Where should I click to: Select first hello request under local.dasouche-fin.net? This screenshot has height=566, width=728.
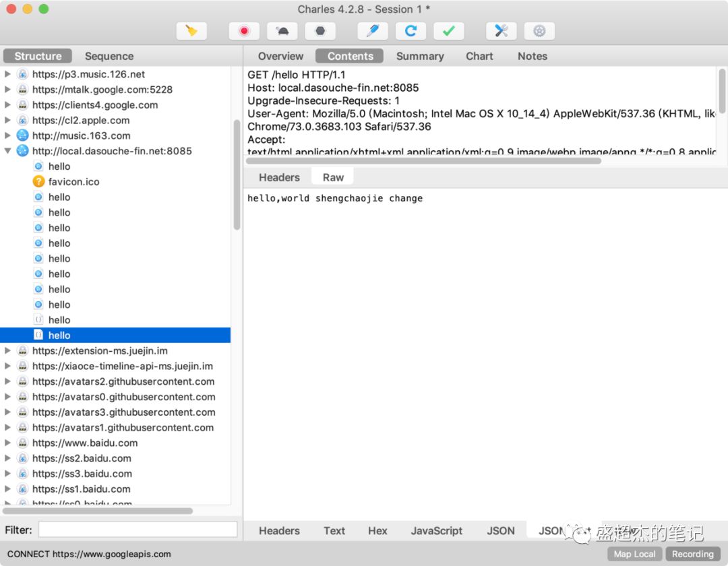tap(115, 166)
